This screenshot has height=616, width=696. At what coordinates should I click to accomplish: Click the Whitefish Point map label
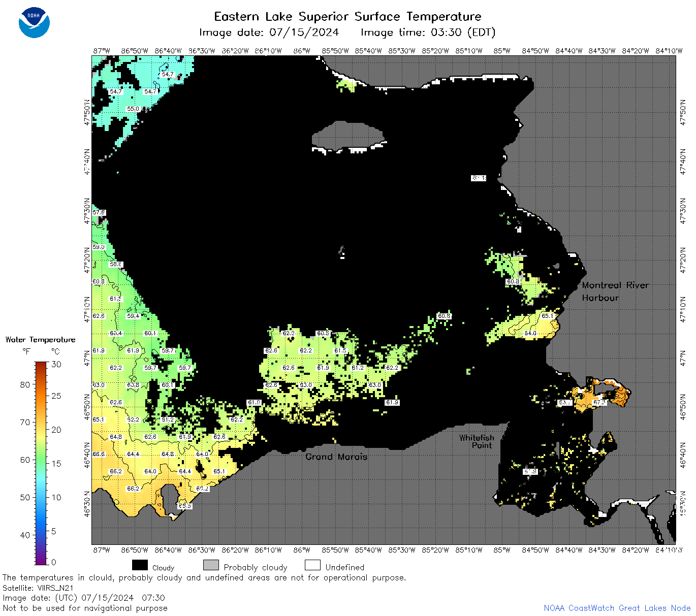477,441
